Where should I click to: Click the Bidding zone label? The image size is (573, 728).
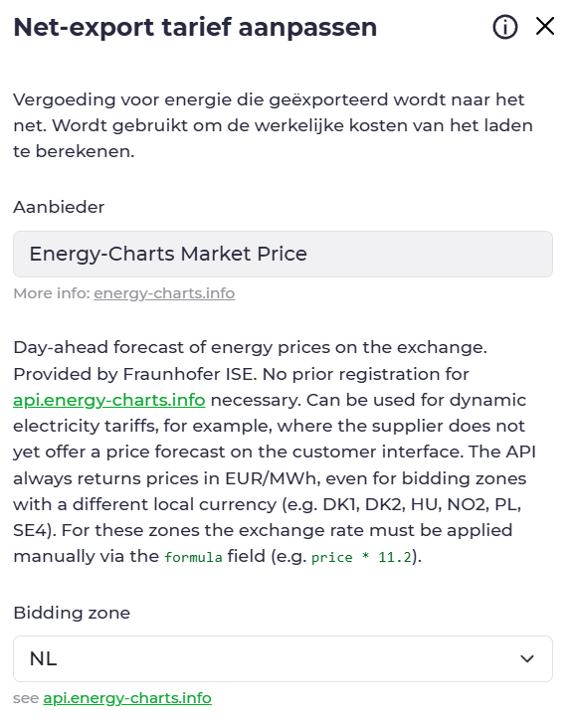(x=72, y=613)
